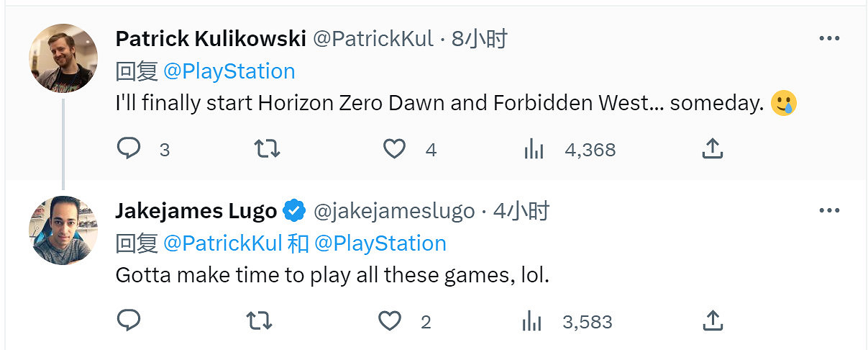
Task: Share Jakejames Lugo's reply
Action: coord(711,321)
